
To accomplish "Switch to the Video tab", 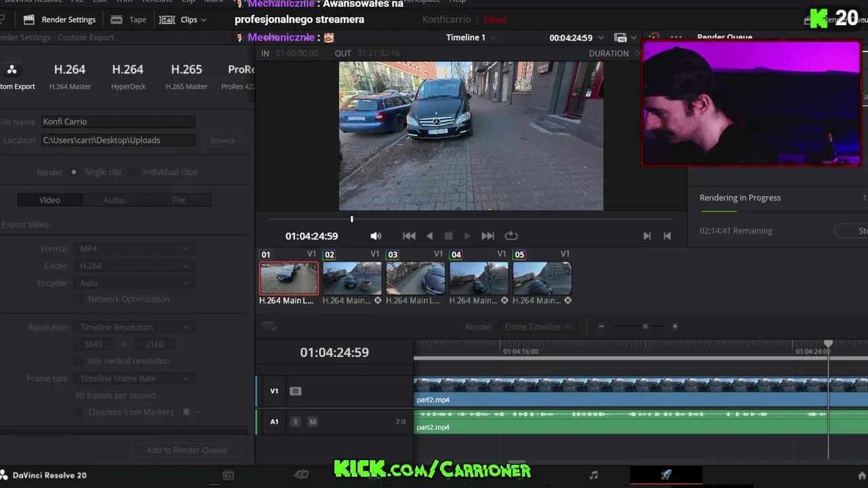I will click(x=50, y=200).
